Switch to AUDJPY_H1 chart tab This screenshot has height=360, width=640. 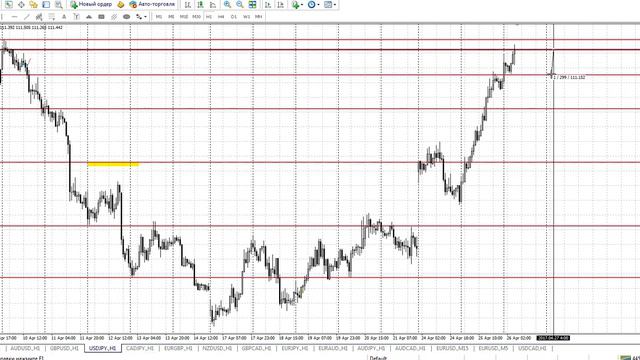point(371,349)
